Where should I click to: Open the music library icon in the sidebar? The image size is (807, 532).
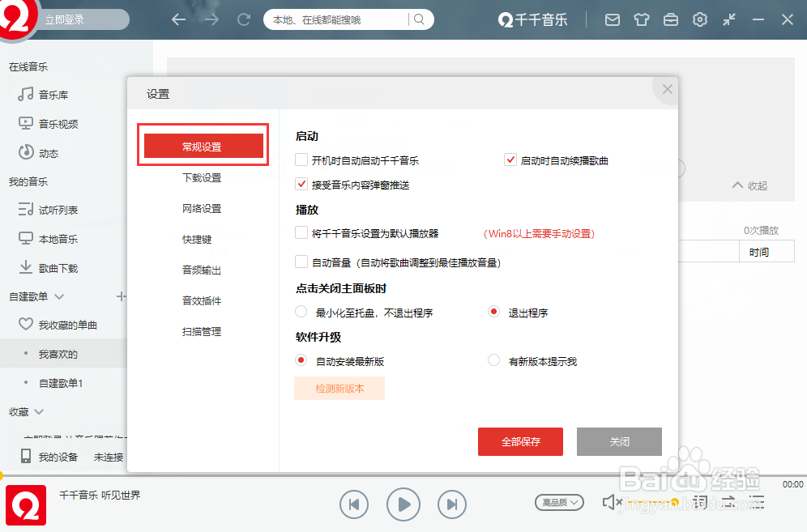click(x=24, y=94)
